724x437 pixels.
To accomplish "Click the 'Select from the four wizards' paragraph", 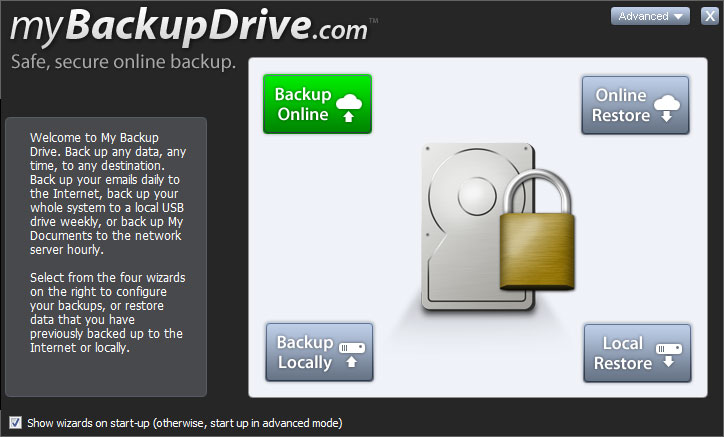I will (107, 313).
